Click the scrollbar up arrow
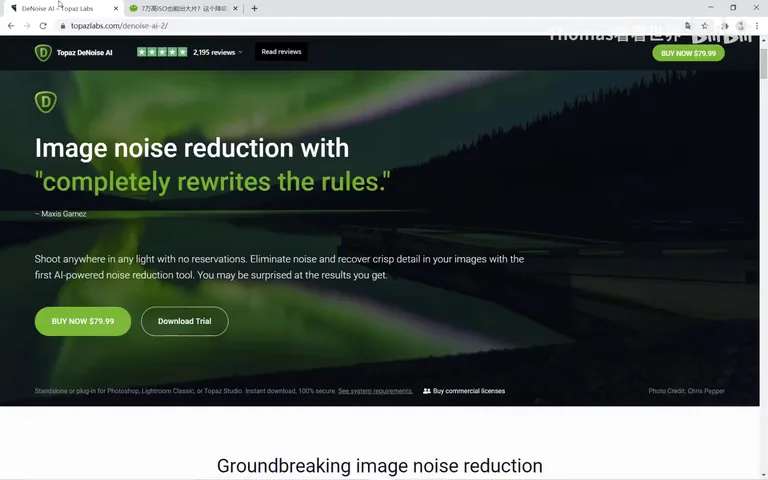768x480 pixels. coord(764,40)
